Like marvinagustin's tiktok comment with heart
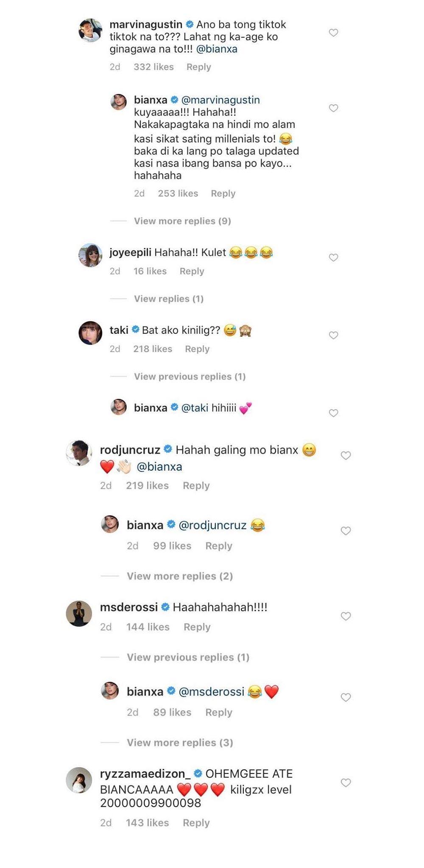The image size is (424, 868). pyautogui.click(x=334, y=33)
